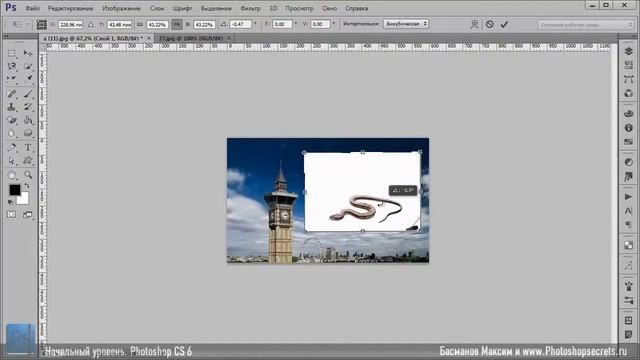Open the tool preset picker arrow
Image resolution: width=640 pixels, height=360 pixels.
(28, 24)
